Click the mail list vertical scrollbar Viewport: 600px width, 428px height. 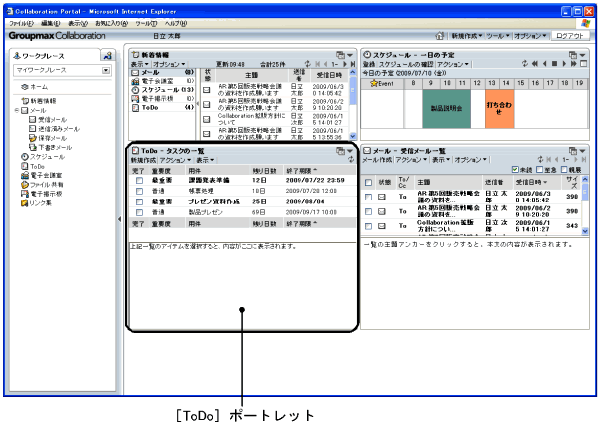tap(585, 205)
